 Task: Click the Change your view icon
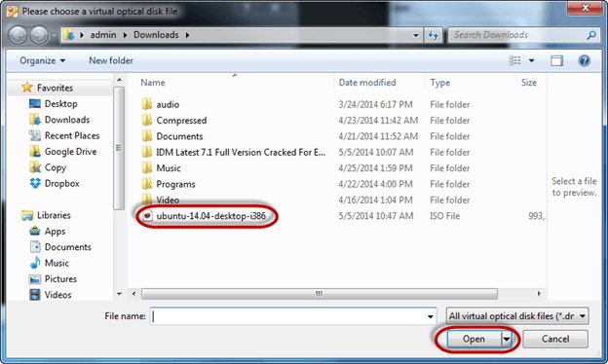514,60
